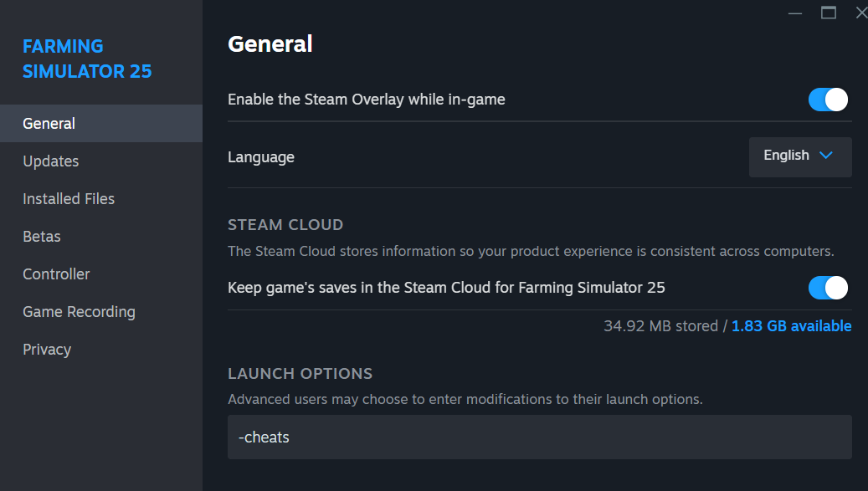Image resolution: width=868 pixels, height=491 pixels.
Task: Switch to the Betas tab
Action: pos(41,236)
